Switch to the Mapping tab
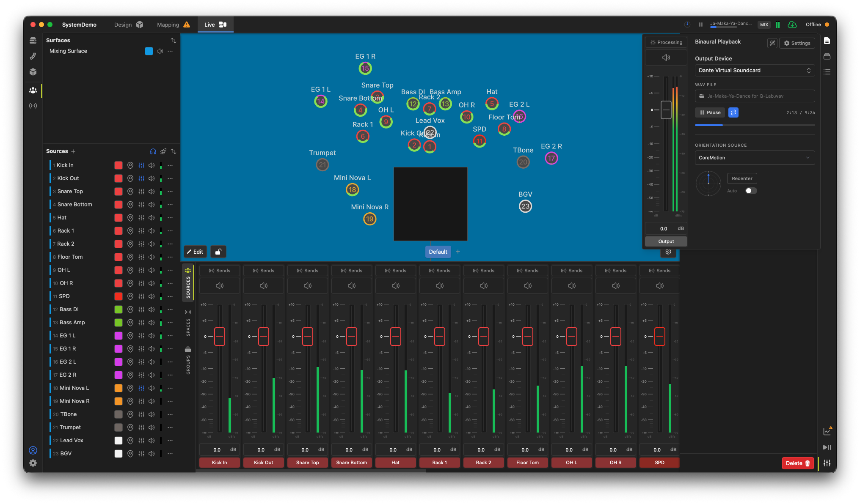This screenshot has height=504, width=860. [173, 25]
